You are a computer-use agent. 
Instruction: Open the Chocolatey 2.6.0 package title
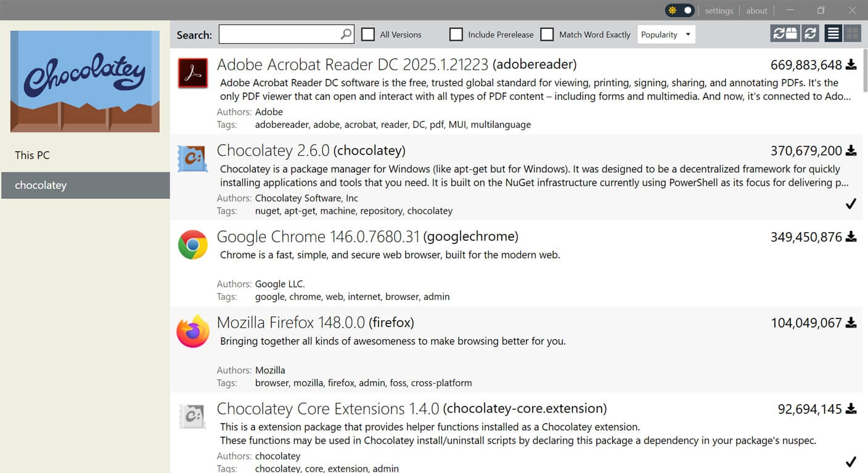(x=311, y=151)
